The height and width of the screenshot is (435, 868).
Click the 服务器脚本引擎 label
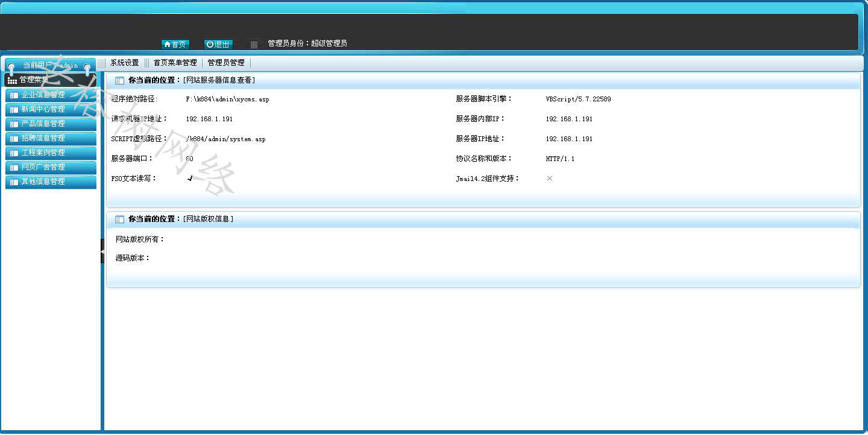pos(483,99)
